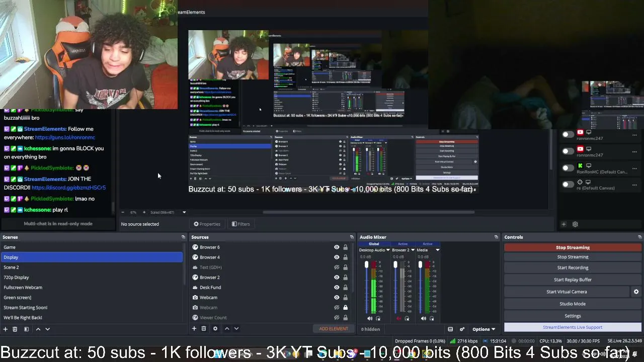Image resolution: width=644 pixels, height=362 pixels.
Task: Move the selected scene up
Action: point(38,329)
